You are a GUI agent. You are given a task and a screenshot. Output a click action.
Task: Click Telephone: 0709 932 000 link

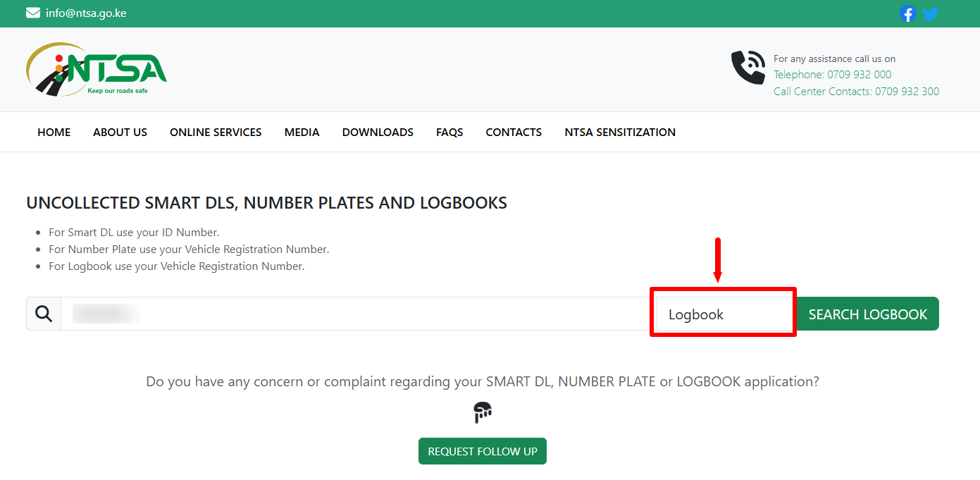click(832, 75)
